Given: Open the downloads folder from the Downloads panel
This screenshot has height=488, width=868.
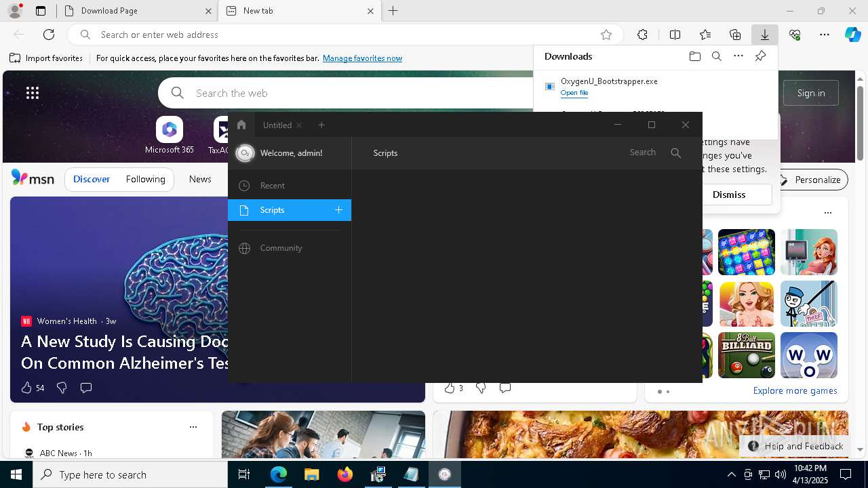Looking at the screenshot, I should (x=694, y=56).
